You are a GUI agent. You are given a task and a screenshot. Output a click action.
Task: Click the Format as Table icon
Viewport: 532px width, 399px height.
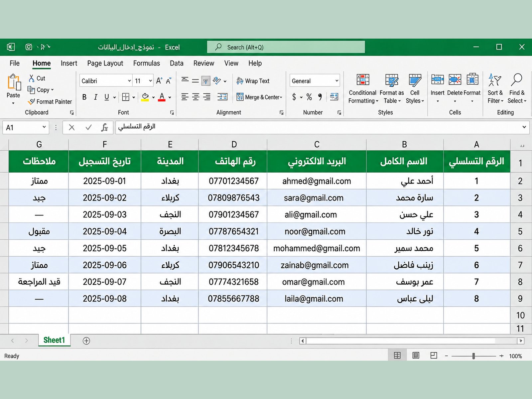pos(392,80)
